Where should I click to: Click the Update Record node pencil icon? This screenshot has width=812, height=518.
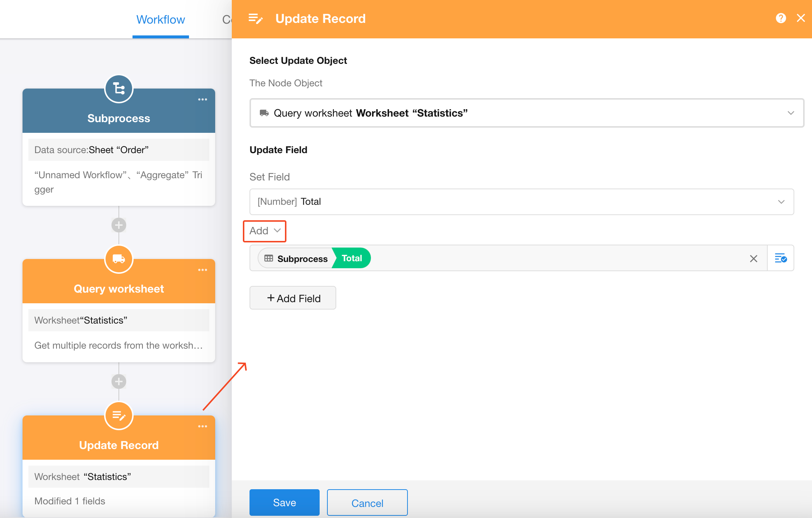click(118, 416)
